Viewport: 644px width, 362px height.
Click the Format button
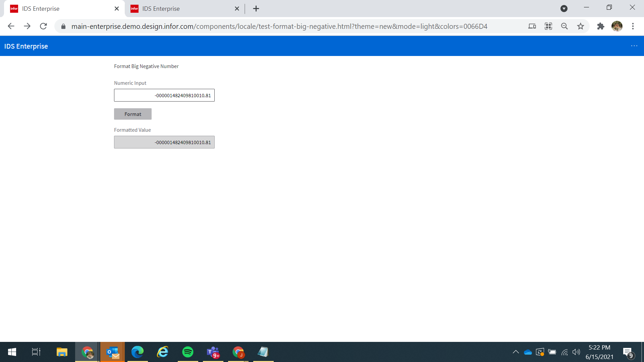coord(132,114)
